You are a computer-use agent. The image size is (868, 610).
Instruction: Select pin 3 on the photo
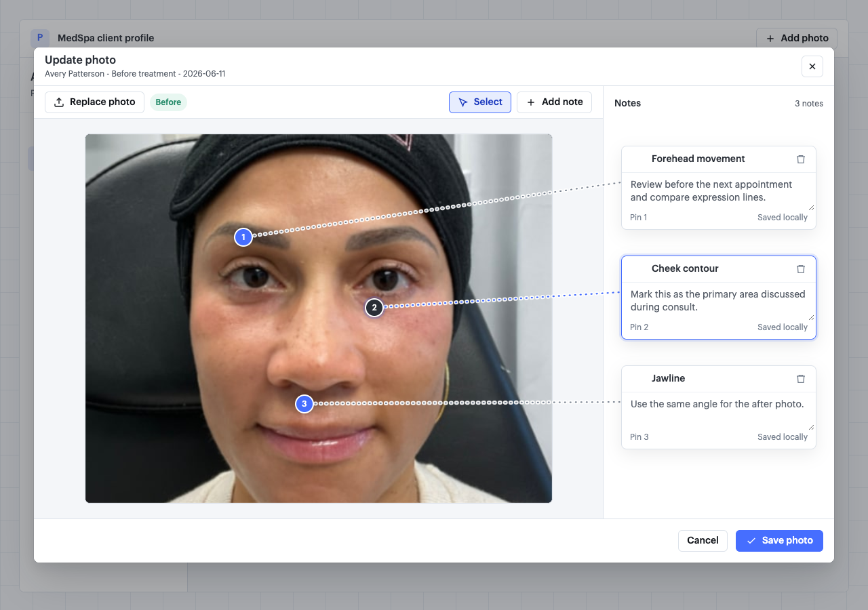(x=304, y=404)
